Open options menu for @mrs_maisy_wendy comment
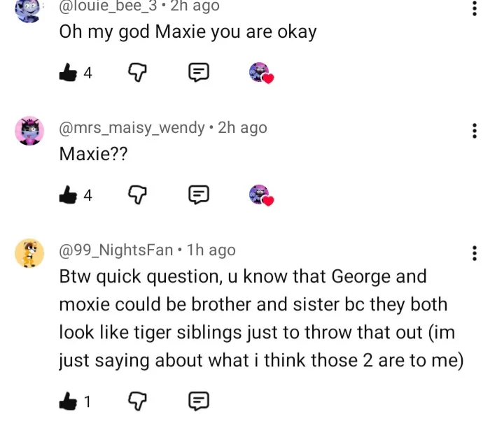 475,131
